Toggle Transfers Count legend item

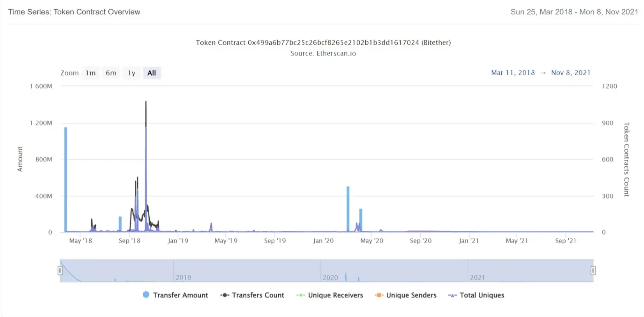[252, 295]
